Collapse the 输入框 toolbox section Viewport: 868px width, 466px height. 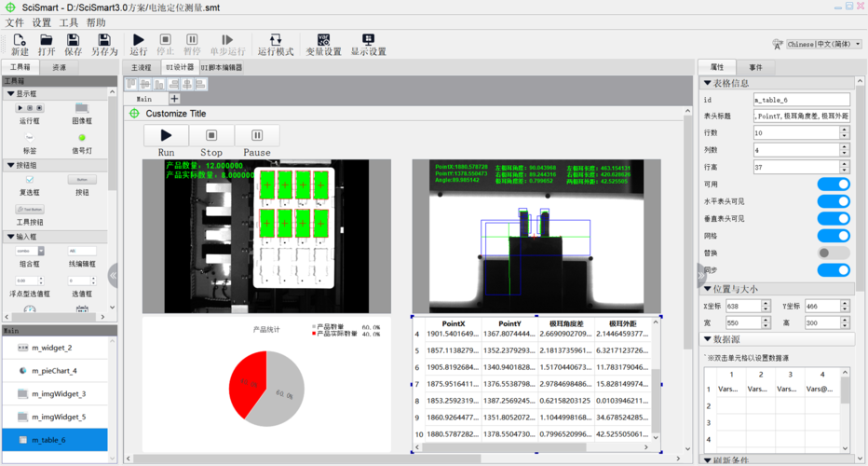pyautogui.click(x=11, y=237)
